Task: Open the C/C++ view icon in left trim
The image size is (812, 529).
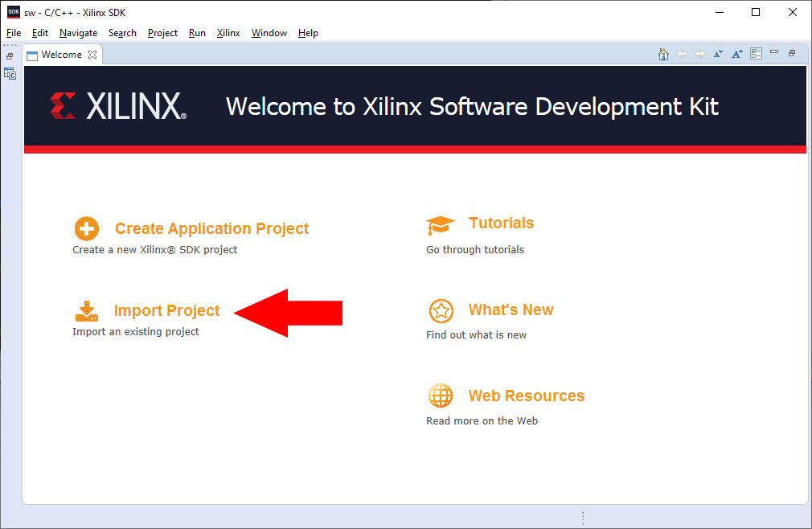Action: tap(10, 74)
